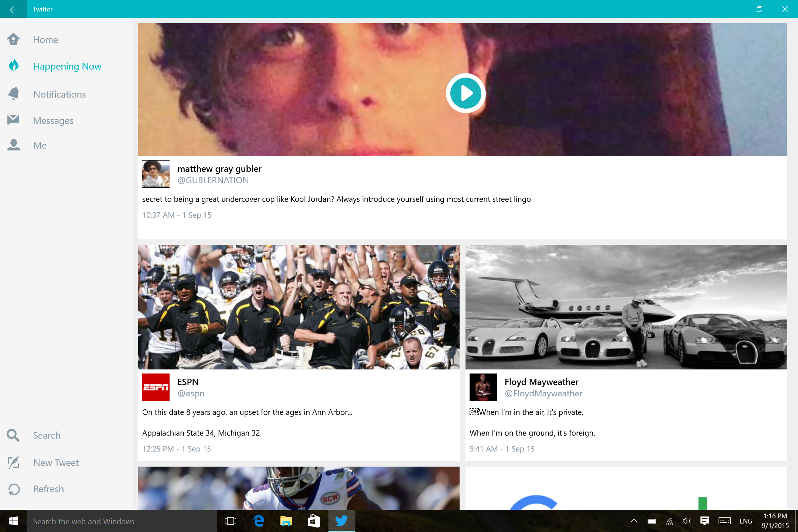Click the Refresh circular arrow icon
The height and width of the screenshot is (532, 798).
tap(14, 489)
